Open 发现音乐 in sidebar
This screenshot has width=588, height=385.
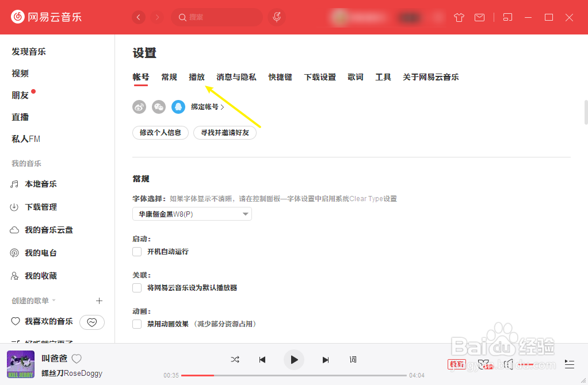(29, 52)
